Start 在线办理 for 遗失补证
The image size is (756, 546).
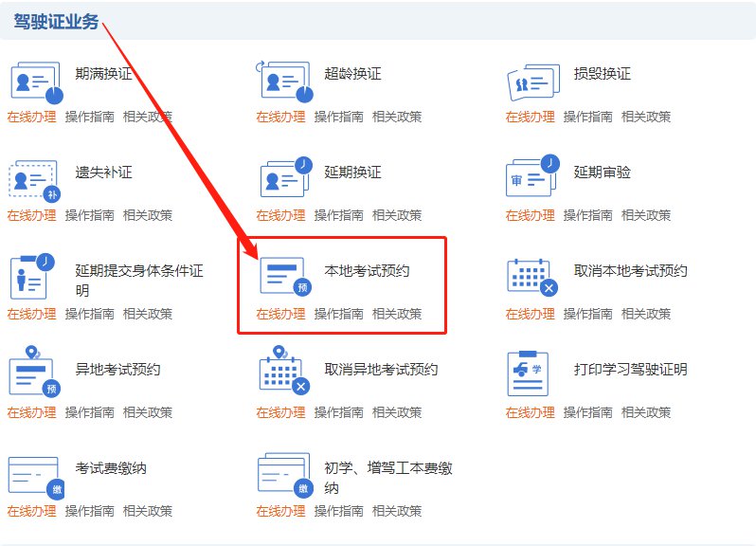(x=31, y=215)
